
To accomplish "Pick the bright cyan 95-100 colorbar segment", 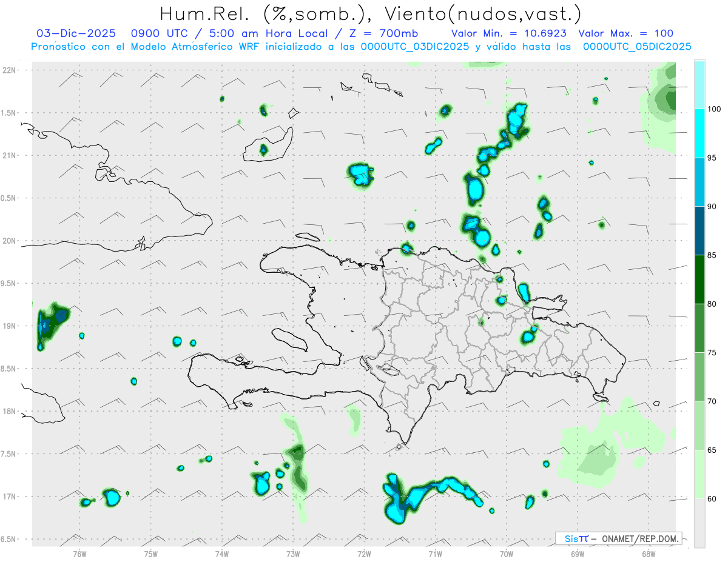I will tap(699, 133).
